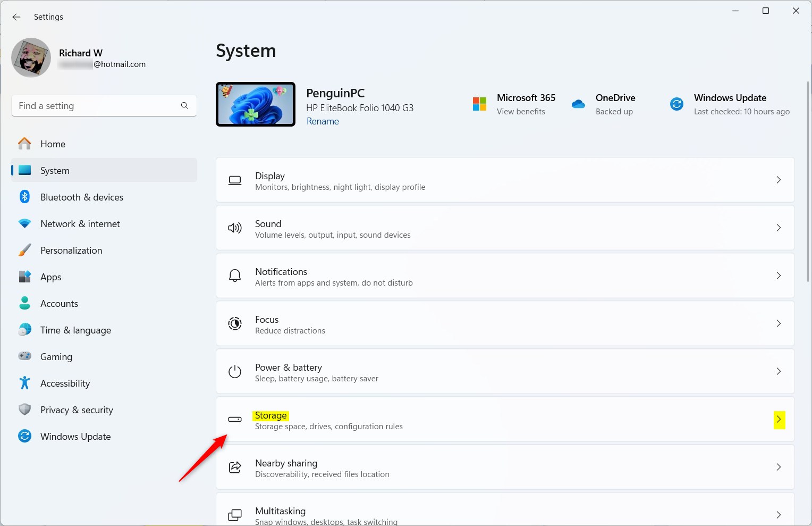Open the OneDrive backup status icon

[x=578, y=104]
